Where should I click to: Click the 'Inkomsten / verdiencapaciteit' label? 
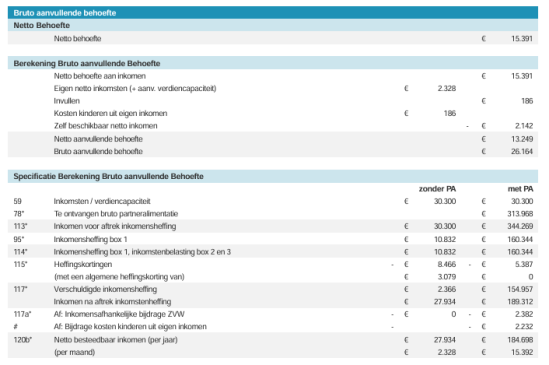102,201
